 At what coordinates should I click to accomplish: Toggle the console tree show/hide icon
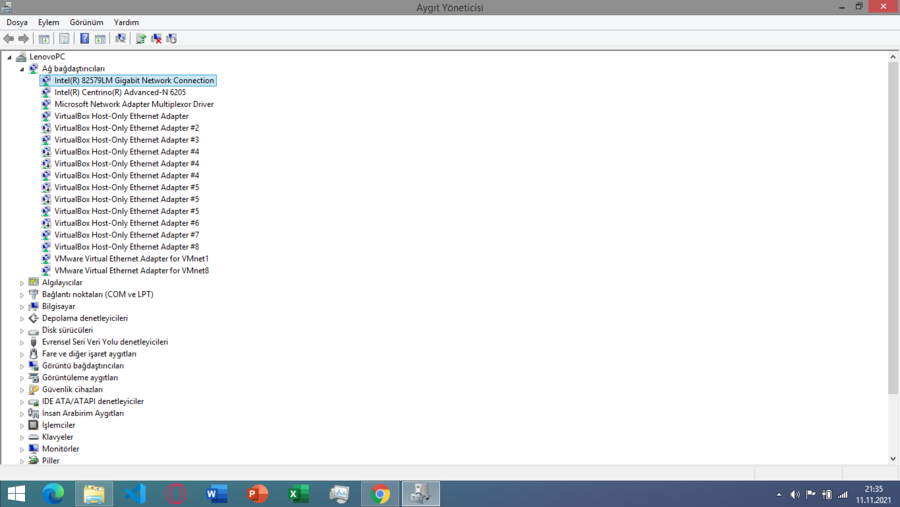pyautogui.click(x=44, y=38)
